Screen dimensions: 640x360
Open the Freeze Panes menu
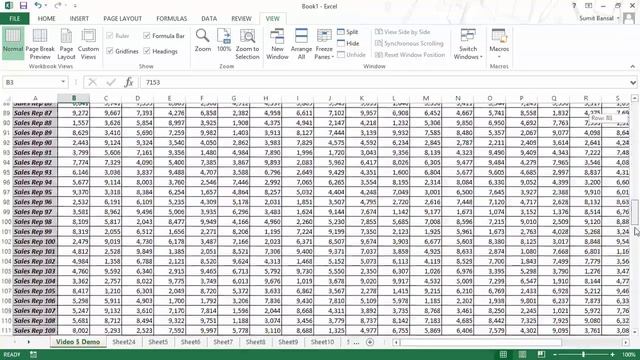324,44
